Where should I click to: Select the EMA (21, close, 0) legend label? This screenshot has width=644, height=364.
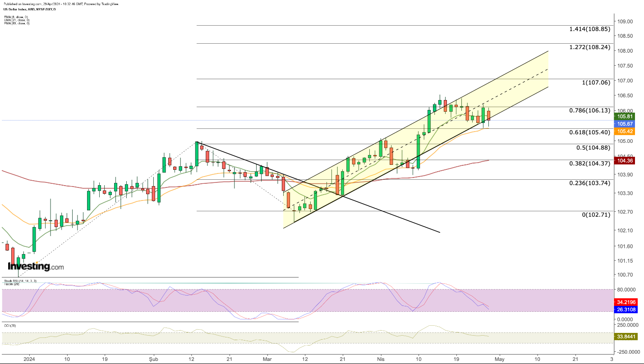(16, 20)
